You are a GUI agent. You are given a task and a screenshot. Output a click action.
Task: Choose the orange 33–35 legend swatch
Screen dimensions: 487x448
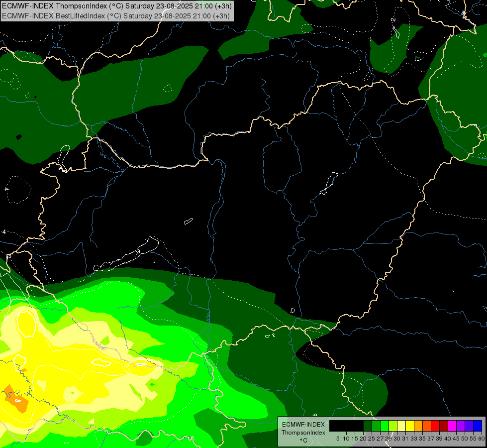418,426
